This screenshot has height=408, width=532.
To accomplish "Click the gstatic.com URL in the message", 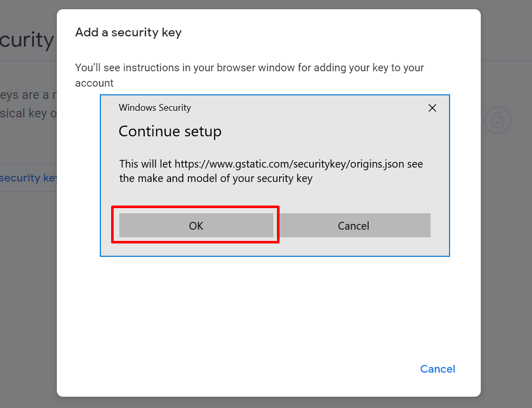I will pos(289,164).
